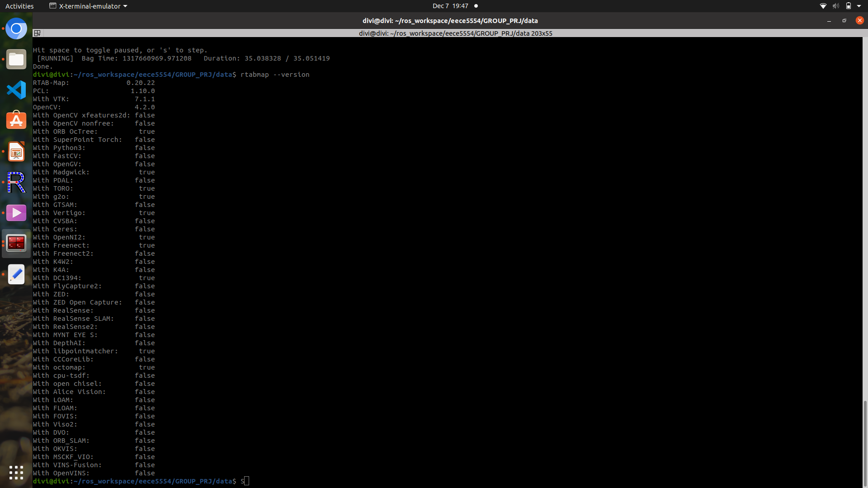Open the purple media player icon
The image size is (868, 488).
(16, 213)
